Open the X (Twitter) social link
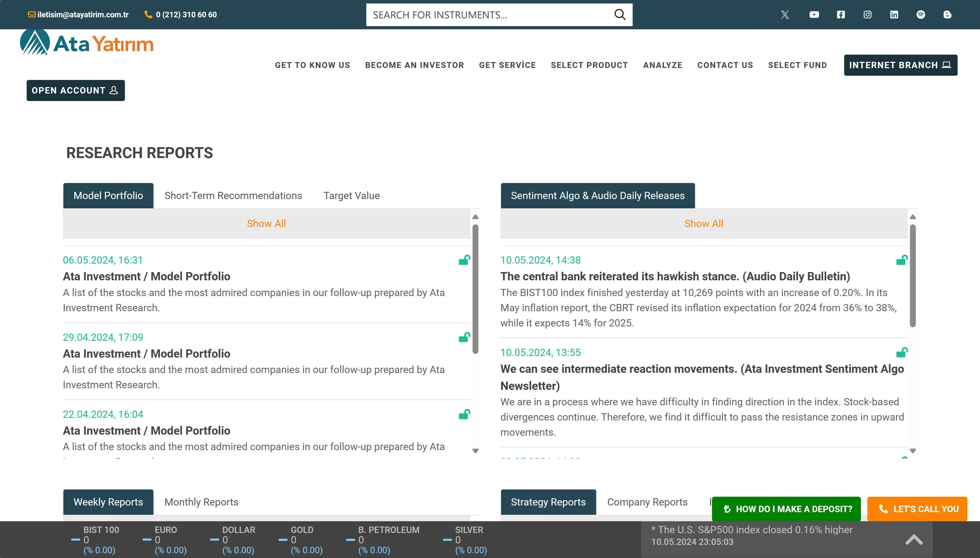980x558 pixels. (785, 15)
